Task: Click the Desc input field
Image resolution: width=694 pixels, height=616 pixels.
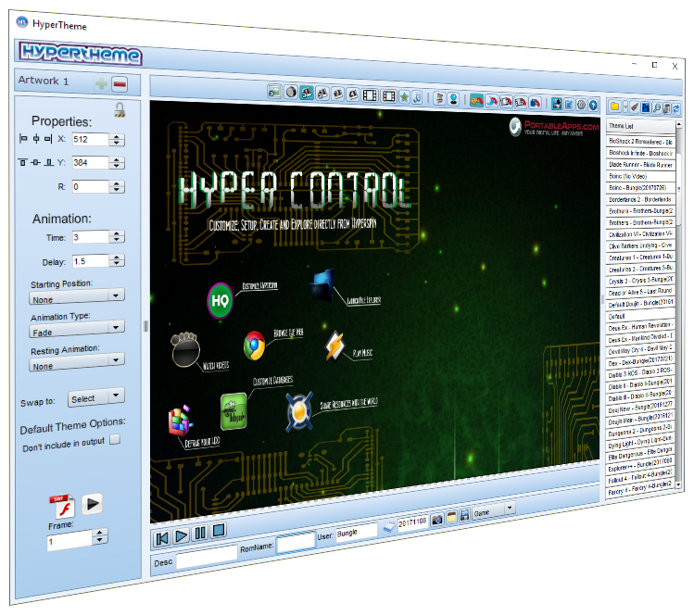Action: (x=207, y=557)
